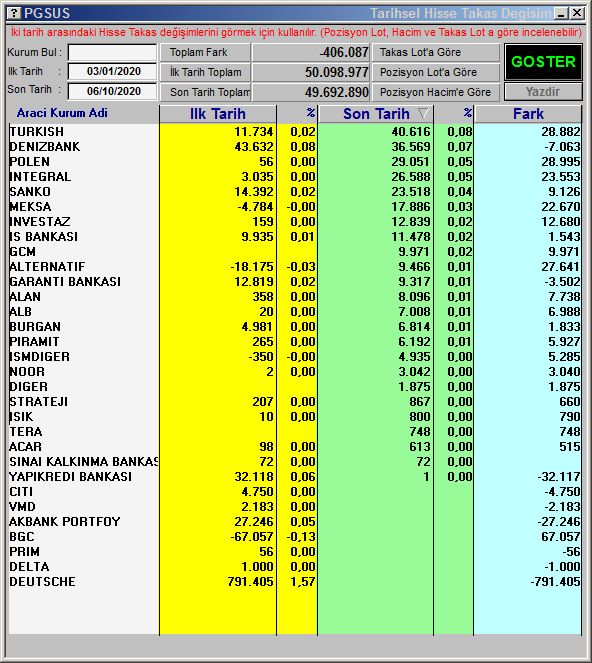Sort by Fark column header
Image resolution: width=592 pixels, height=663 pixels.
(x=528, y=114)
